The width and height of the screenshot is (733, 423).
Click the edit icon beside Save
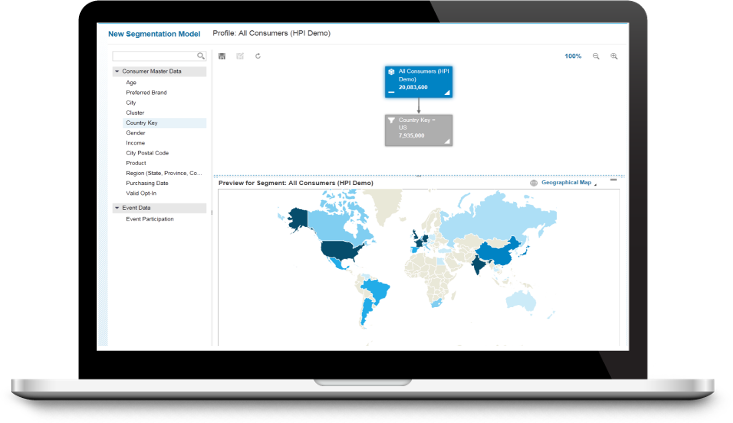coord(240,56)
